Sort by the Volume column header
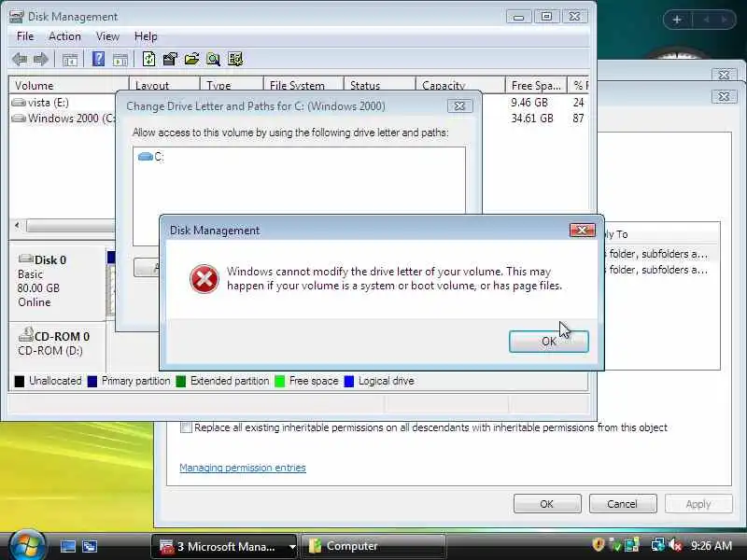The width and height of the screenshot is (747, 560). [68, 85]
